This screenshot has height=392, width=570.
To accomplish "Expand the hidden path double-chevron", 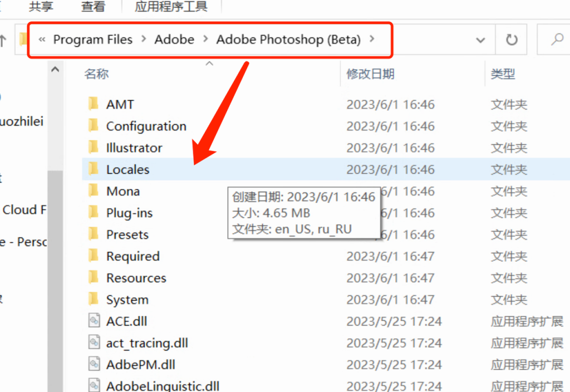I will [41, 40].
